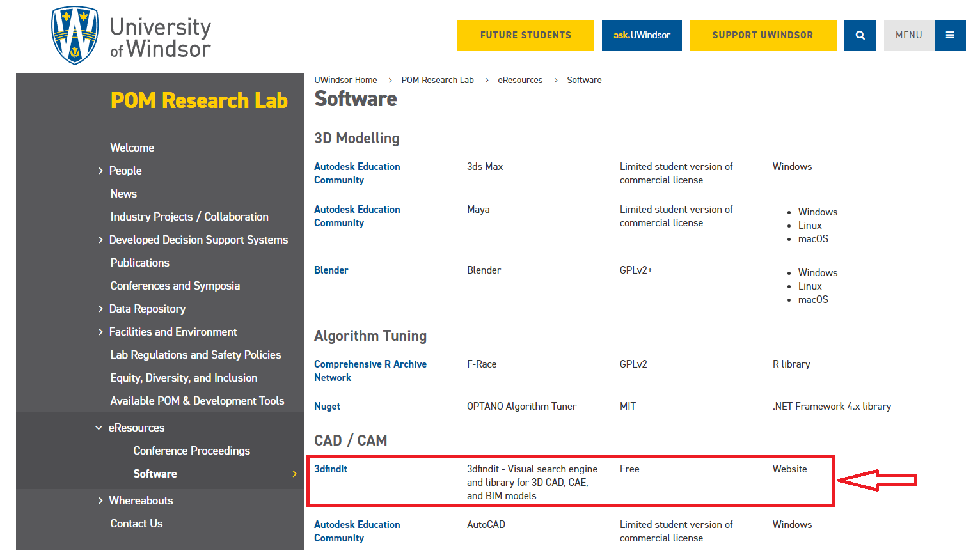Viewport: 980px width, 560px height.
Task: Open Conferences and Symposia page
Action: coord(175,286)
